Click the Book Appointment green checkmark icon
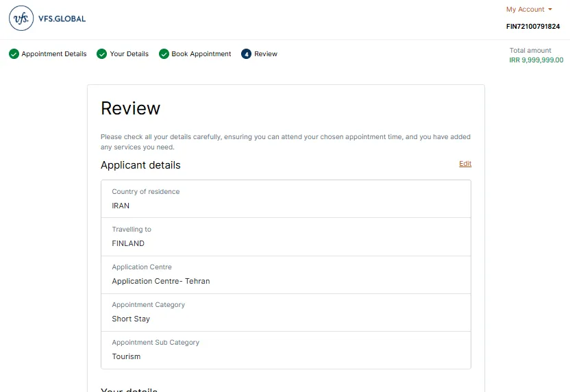The image size is (570, 392). click(x=164, y=54)
